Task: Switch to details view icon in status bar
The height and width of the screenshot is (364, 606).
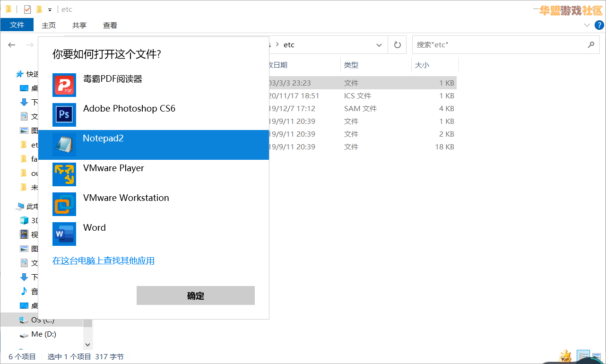Action: (x=584, y=356)
